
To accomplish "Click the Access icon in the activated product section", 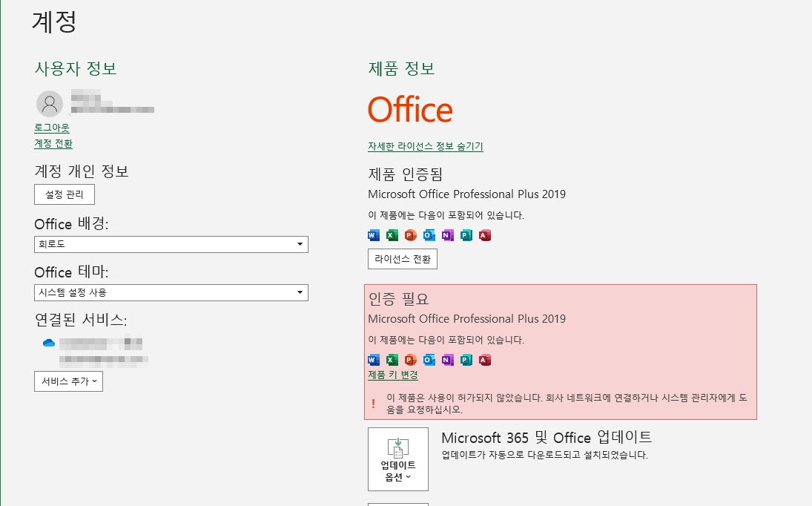I will point(485,236).
